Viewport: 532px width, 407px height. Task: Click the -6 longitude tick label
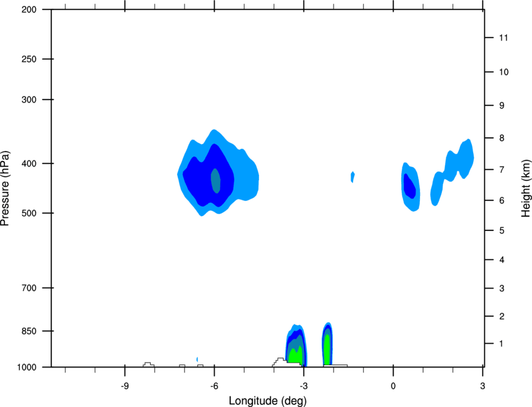214,386
